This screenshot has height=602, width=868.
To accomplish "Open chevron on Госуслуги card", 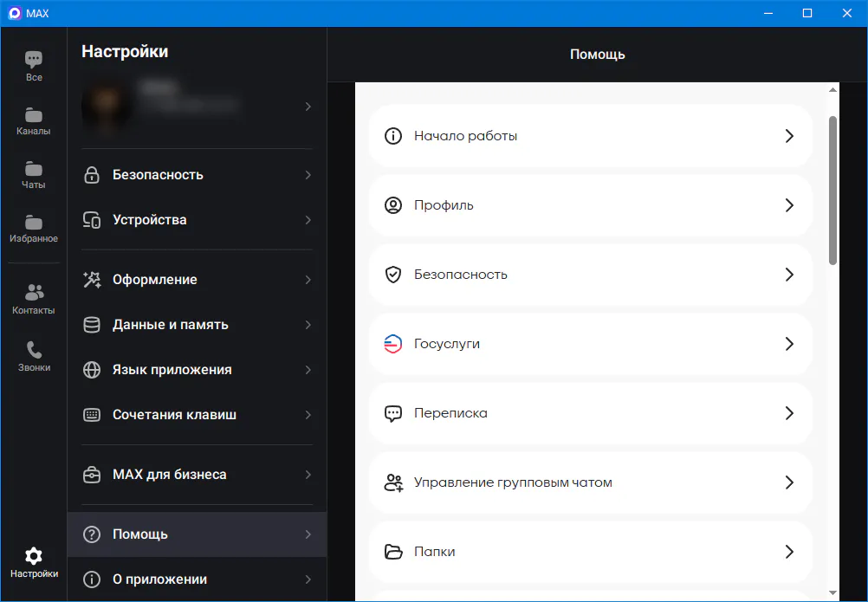I will pyautogui.click(x=790, y=344).
